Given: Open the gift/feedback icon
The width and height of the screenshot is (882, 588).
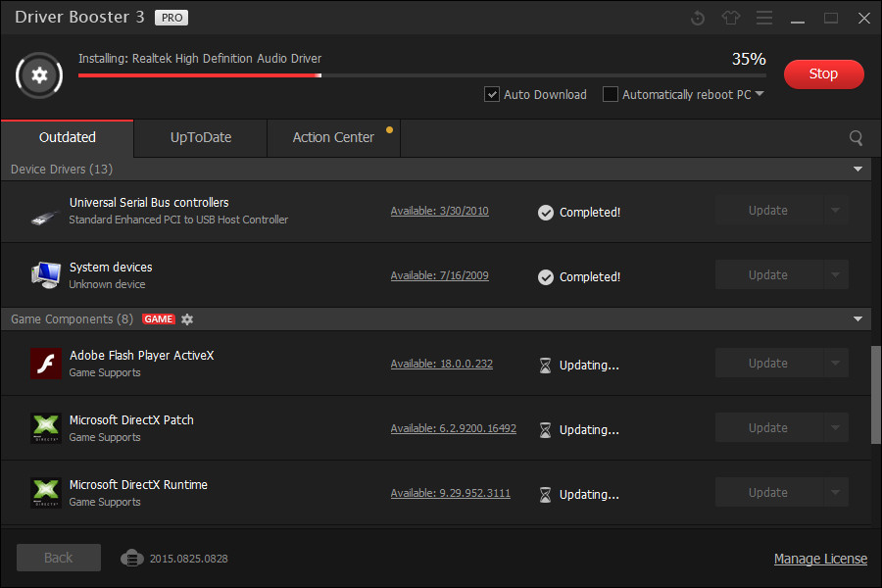Looking at the screenshot, I should coord(731,17).
